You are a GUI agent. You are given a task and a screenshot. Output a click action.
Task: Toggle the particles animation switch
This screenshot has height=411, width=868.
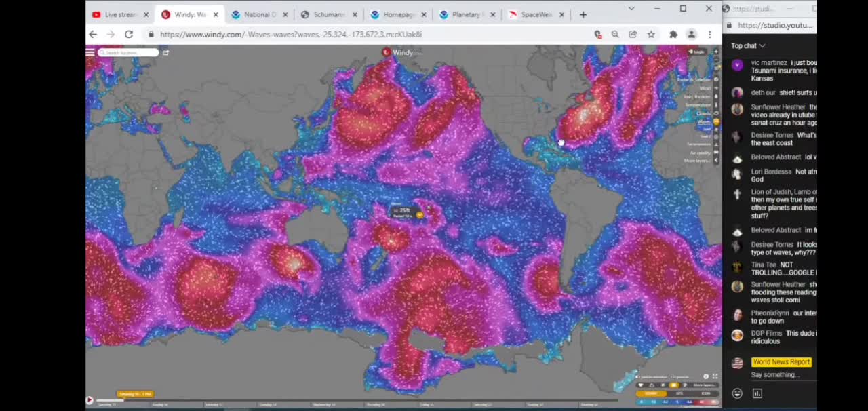point(651,377)
